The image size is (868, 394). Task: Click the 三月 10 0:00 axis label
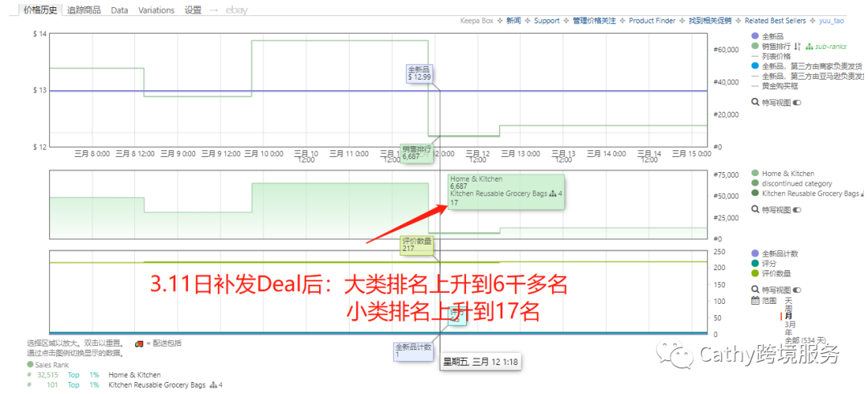(x=264, y=154)
